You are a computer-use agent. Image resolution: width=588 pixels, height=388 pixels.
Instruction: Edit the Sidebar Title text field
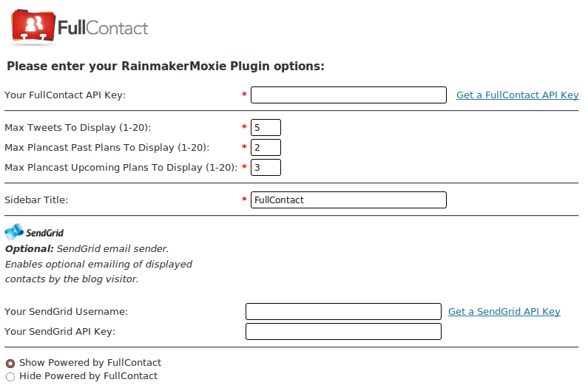click(x=348, y=200)
